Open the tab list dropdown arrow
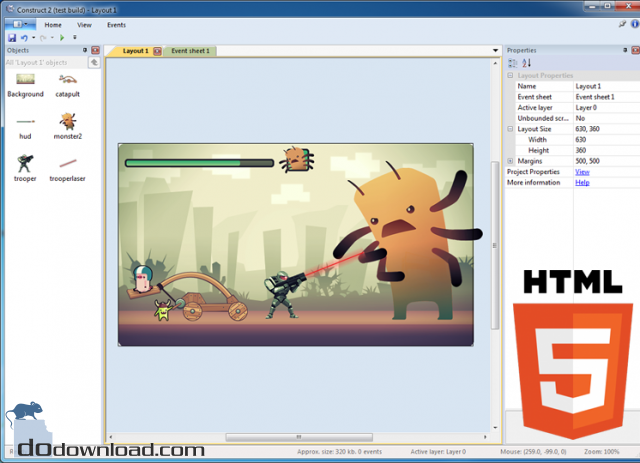 click(x=496, y=51)
